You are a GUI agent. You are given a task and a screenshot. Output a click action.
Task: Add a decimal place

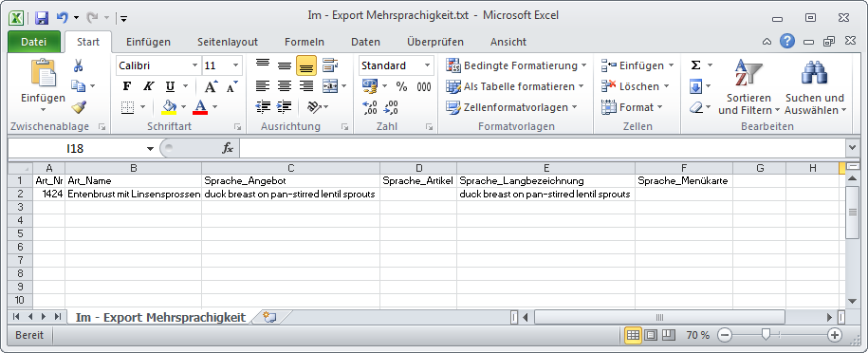[369, 107]
